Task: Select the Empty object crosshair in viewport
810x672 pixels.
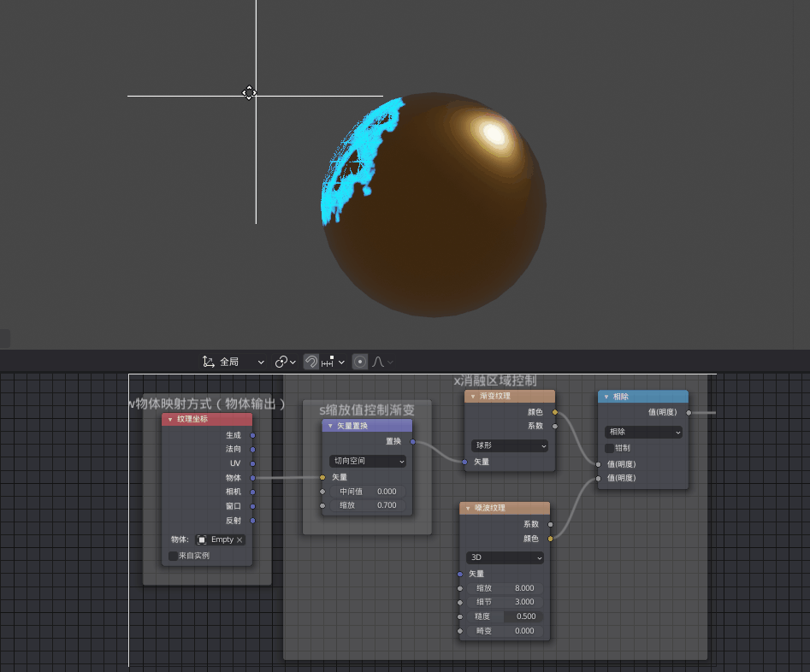Action: 256,96
